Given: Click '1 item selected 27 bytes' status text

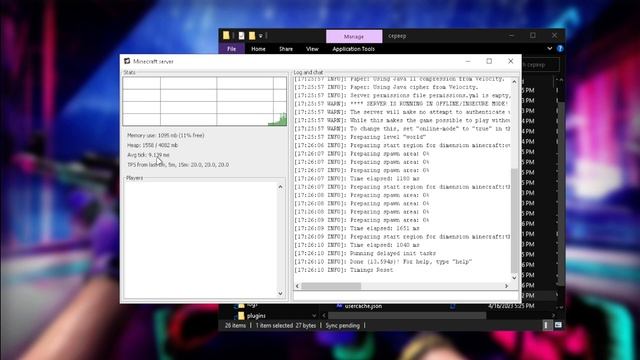Looking at the screenshot, I should click(286, 326).
